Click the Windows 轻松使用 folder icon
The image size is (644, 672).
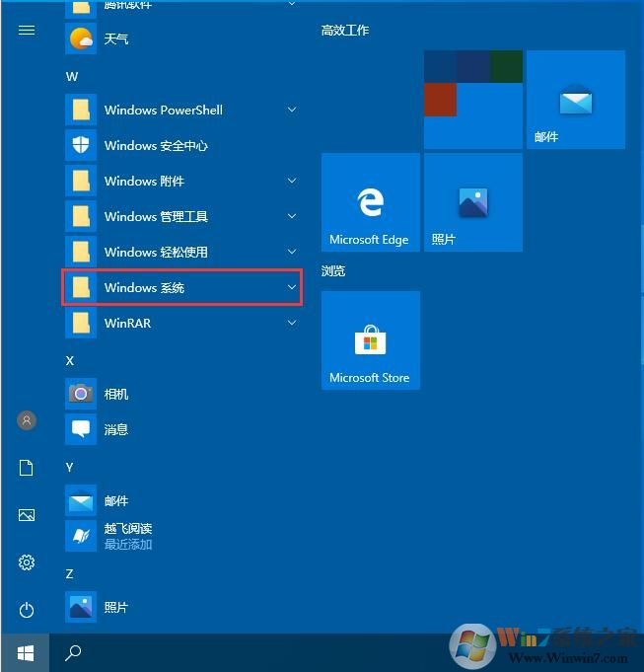81,252
